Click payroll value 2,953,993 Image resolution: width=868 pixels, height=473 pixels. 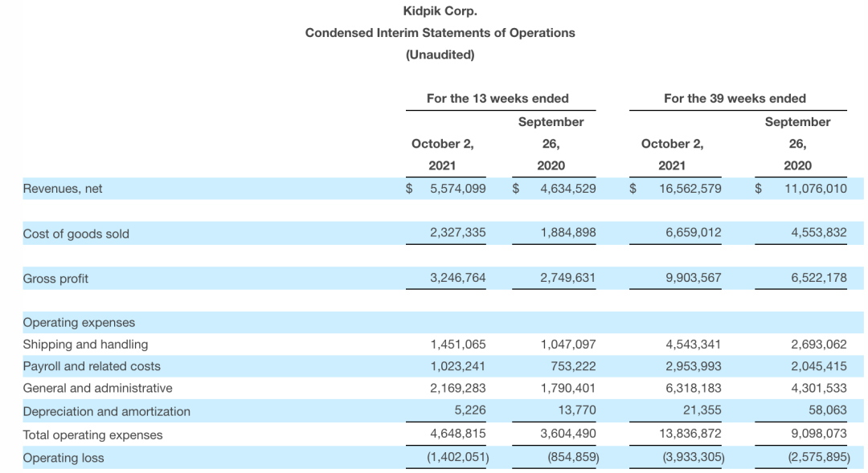pos(693,366)
